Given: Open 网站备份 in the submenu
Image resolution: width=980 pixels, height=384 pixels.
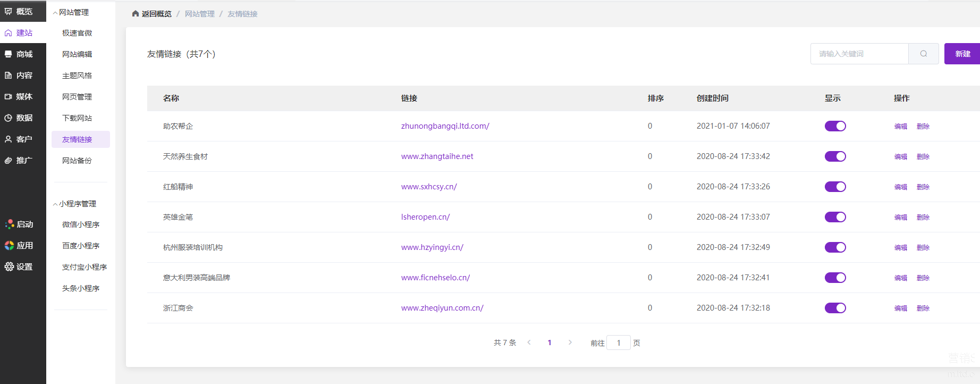Looking at the screenshot, I should 77,161.
